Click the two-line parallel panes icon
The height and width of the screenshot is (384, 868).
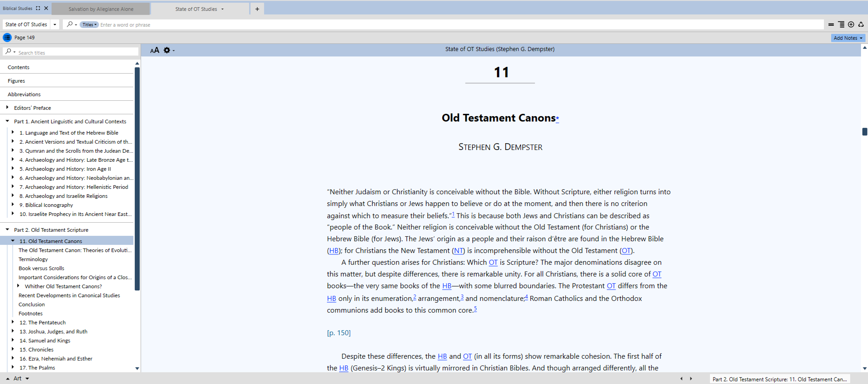[x=831, y=24]
